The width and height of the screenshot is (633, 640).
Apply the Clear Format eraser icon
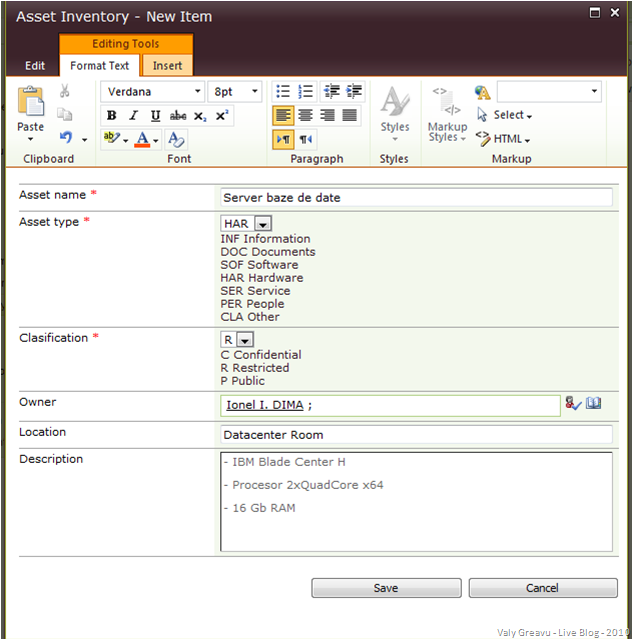click(x=177, y=139)
